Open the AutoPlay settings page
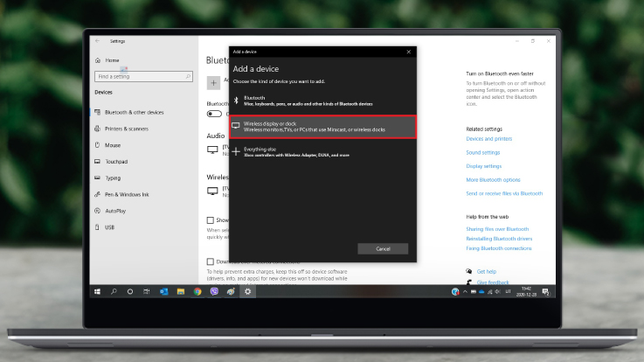This screenshot has width=644, height=362. (116, 211)
